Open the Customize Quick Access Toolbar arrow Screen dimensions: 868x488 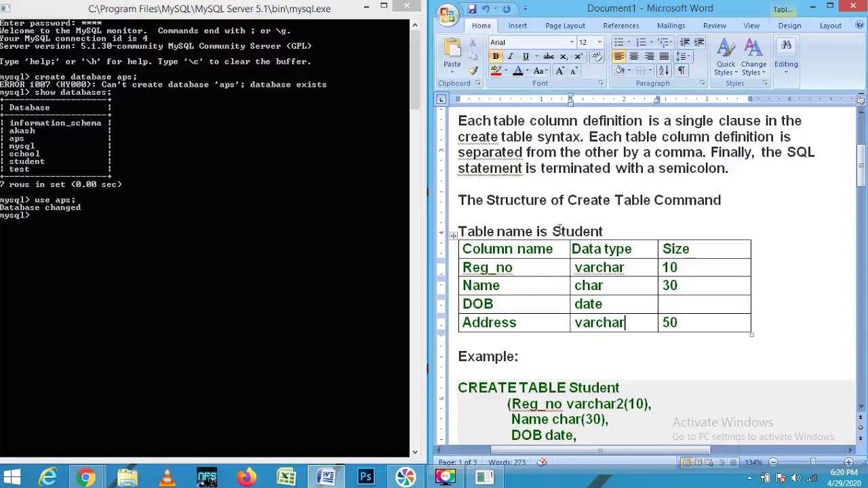coord(525,9)
